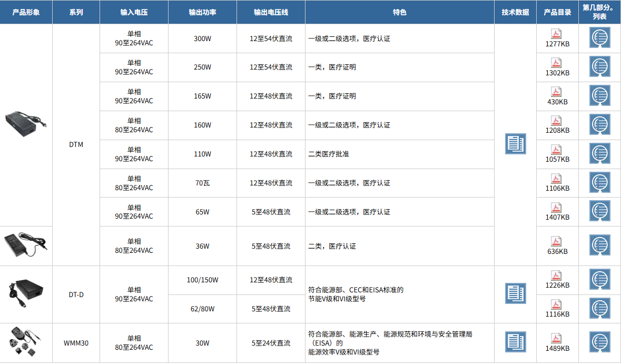The image size is (621, 364).
Task: Open part number list for 110W model
Action: (x=599, y=153)
